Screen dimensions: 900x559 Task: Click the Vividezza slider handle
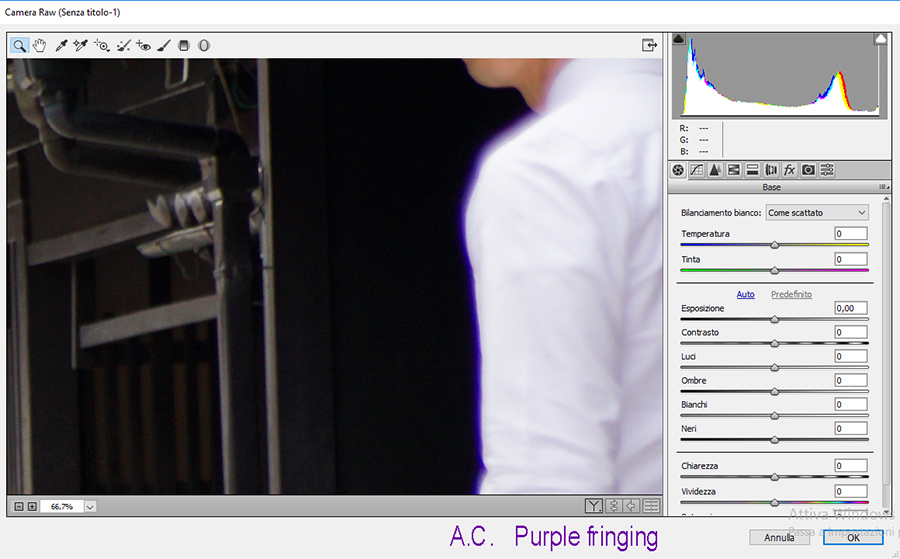click(x=774, y=503)
